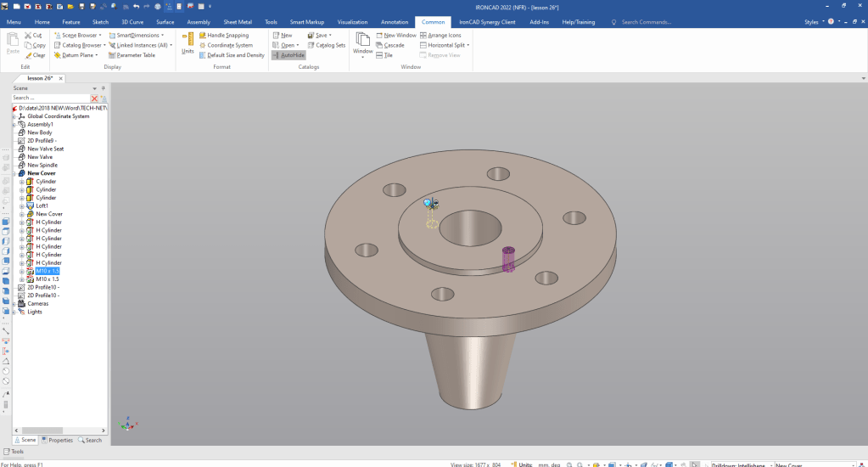Expand the Loft1 tree node
Screen dimensions: 868x467
(22, 205)
